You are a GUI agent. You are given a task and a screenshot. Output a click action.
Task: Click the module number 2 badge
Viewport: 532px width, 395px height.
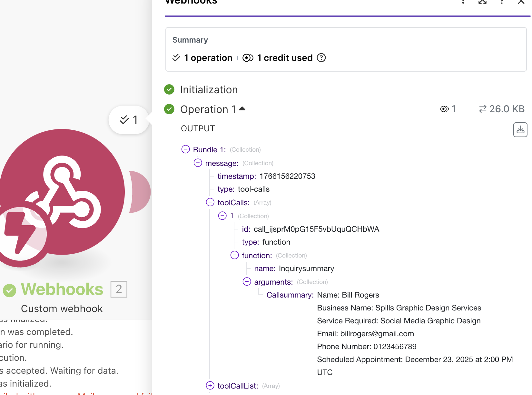[x=119, y=289]
